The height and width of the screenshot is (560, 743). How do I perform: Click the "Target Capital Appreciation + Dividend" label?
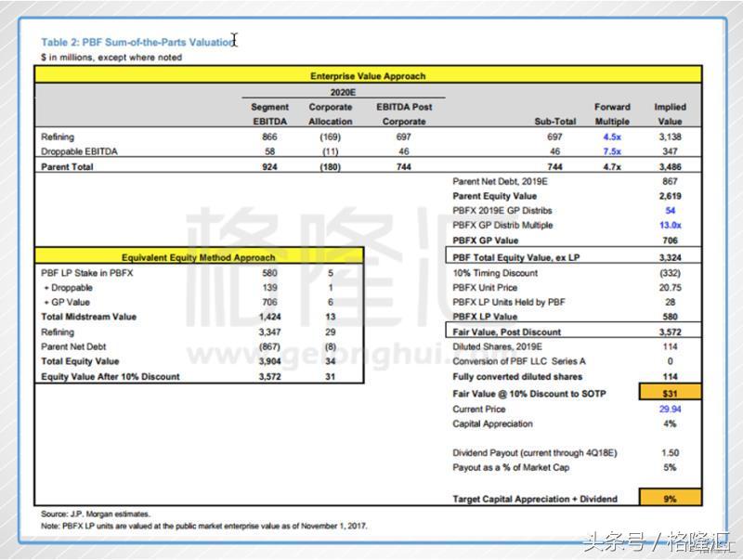coord(535,499)
